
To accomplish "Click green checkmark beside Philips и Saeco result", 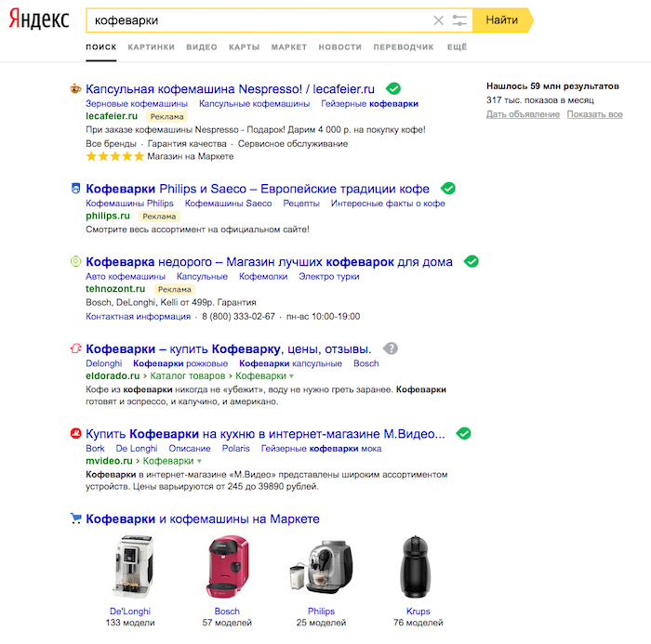I will [448, 188].
